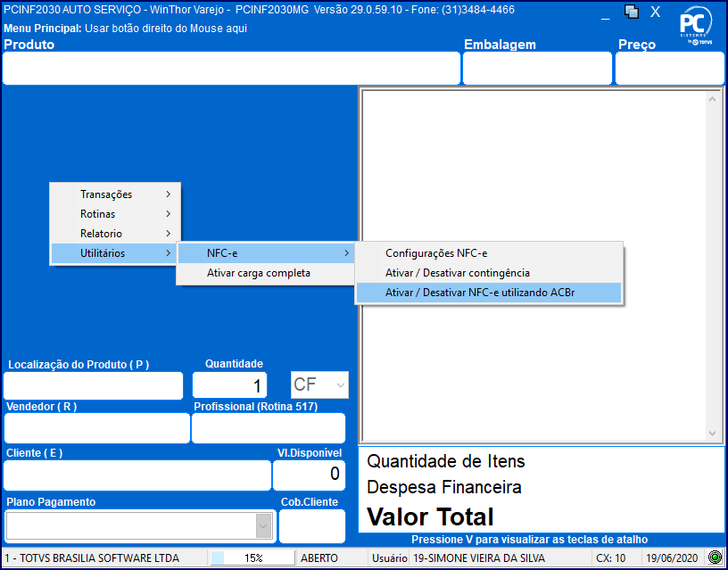This screenshot has width=728, height=570.
Task: Select the Utilitários menu entry
Action: click(115, 253)
